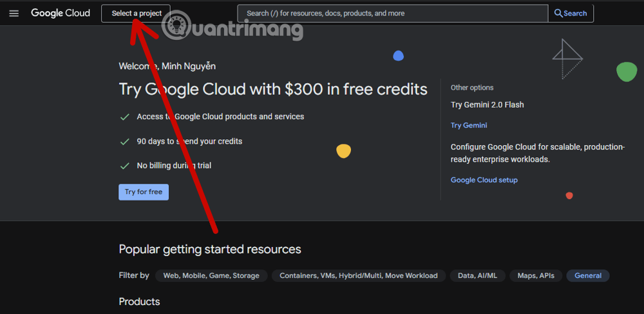Open the Try Gemini link
The image size is (644, 314).
point(469,125)
